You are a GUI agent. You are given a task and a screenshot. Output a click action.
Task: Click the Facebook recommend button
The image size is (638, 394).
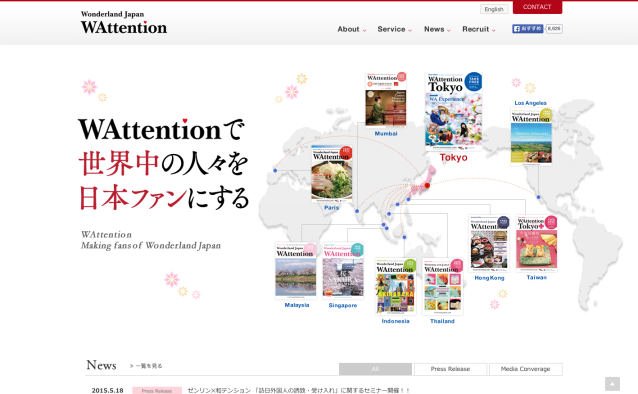[x=527, y=28]
